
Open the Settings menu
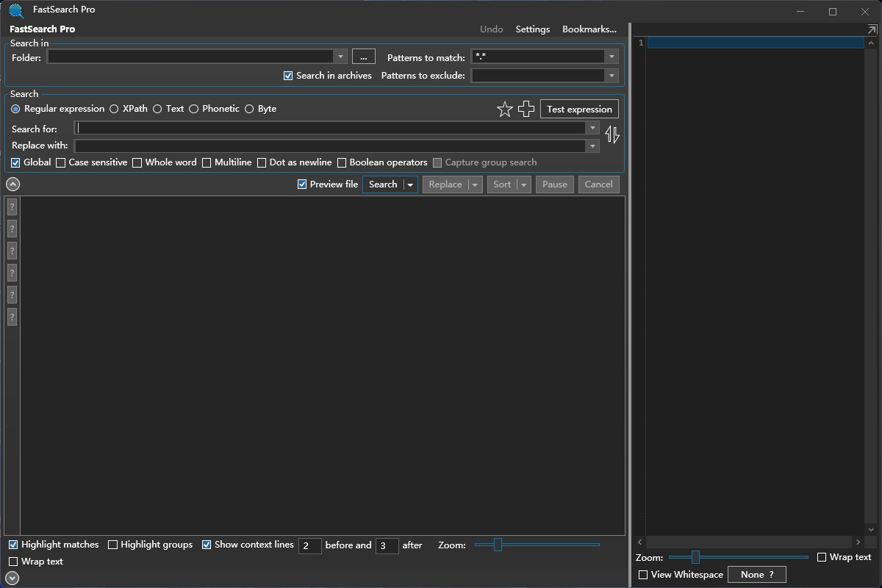click(x=533, y=29)
